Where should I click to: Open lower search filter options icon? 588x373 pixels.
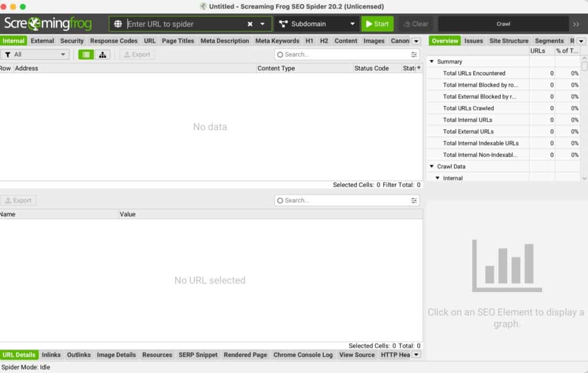[413, 201]
